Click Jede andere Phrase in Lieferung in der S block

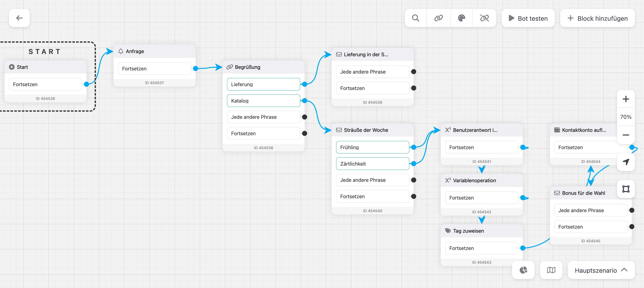click(372, 72)
